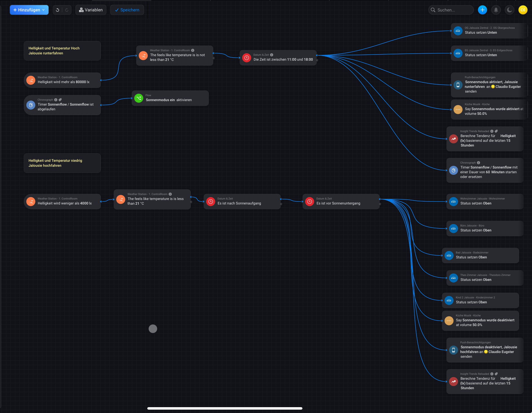This screenshot has height=413, width=532.
Task: Click the undo arrow icon
Action: pyautogui.click(x=58, y=10)
